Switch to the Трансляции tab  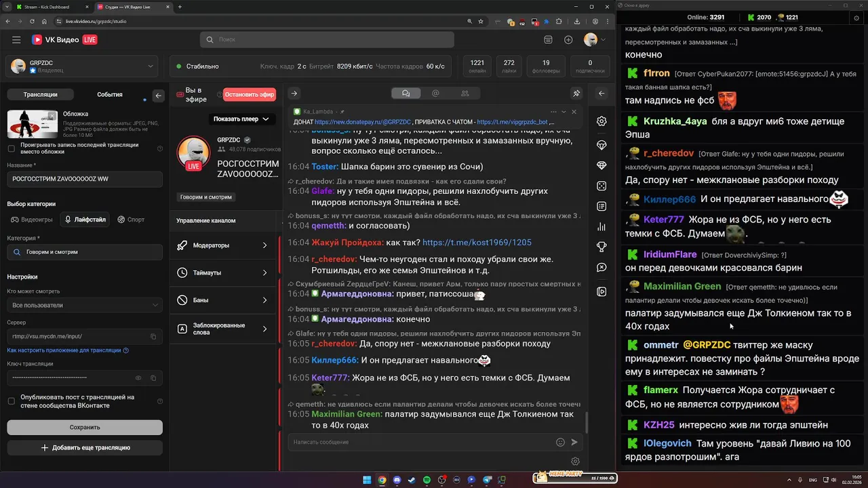click(x=40, y=95)
